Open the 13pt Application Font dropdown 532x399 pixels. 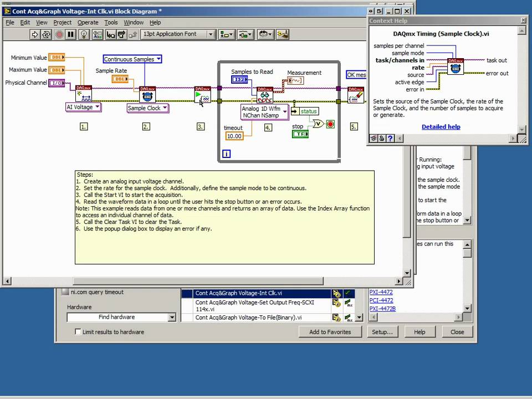click(178, 34)
